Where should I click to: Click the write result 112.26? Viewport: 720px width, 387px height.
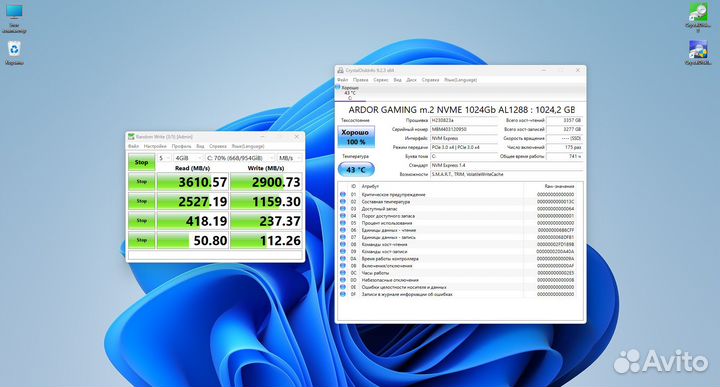266,240
